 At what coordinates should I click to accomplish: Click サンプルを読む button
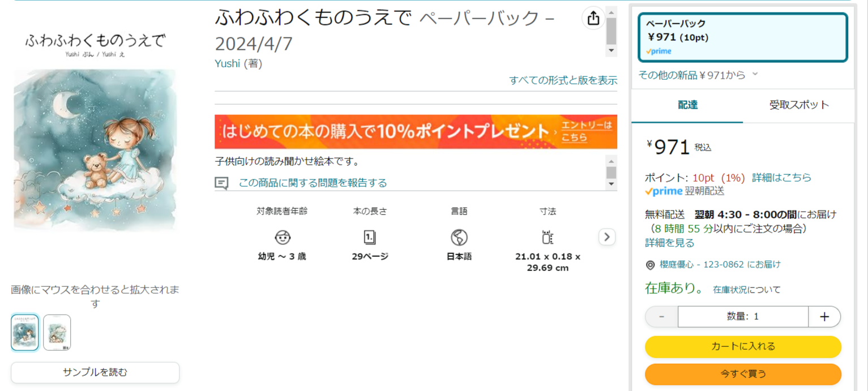point(95,372)
